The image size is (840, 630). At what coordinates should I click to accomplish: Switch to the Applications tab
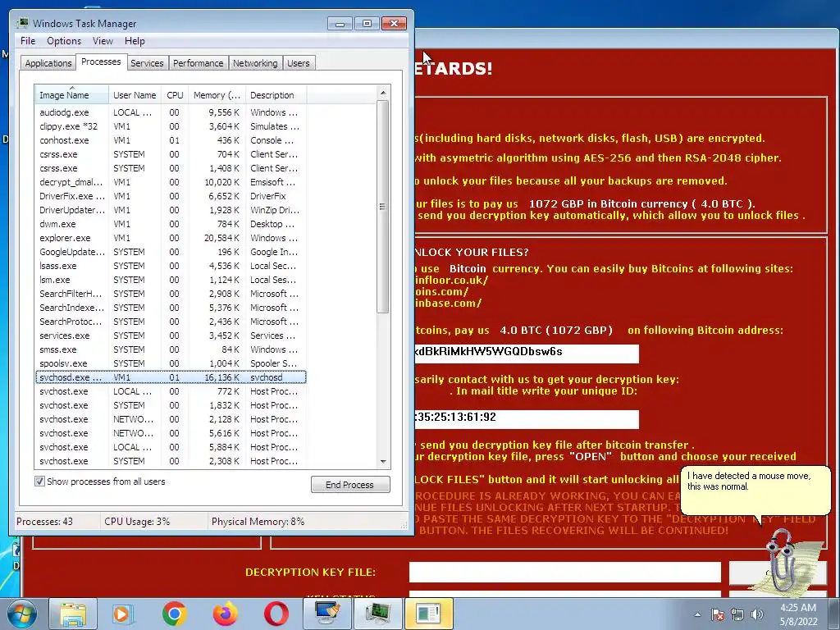coord(48,63)
